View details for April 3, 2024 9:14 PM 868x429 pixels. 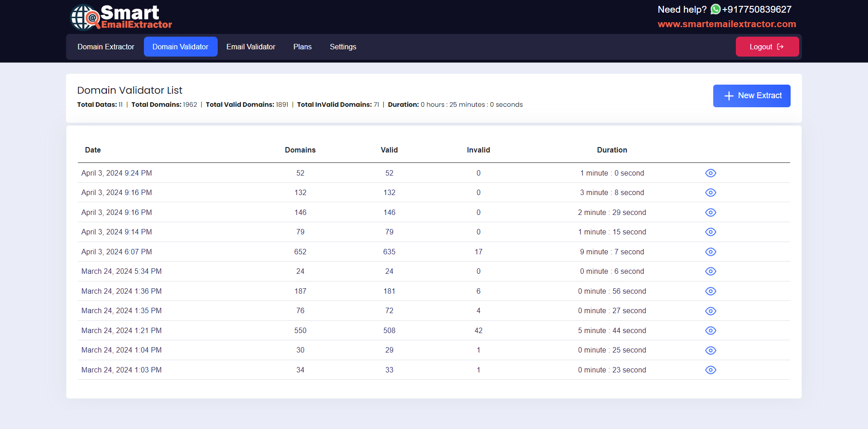click(711, 232)
